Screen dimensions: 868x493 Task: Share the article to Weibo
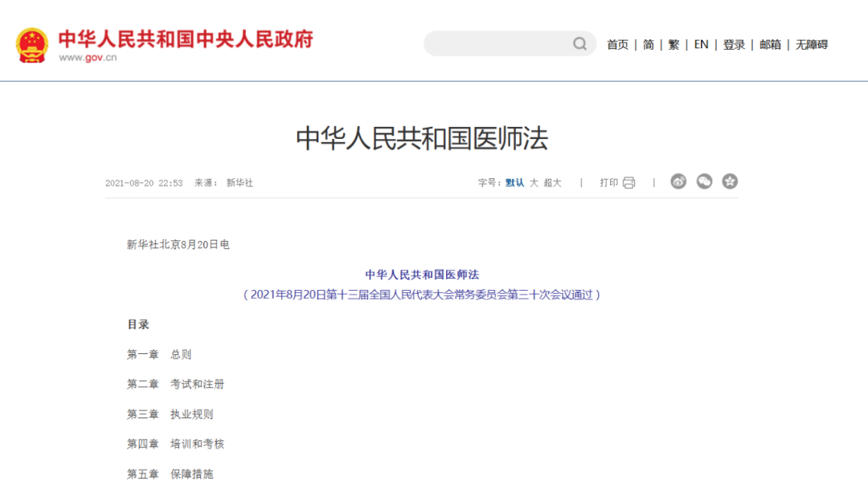click(x=678, y=182)
